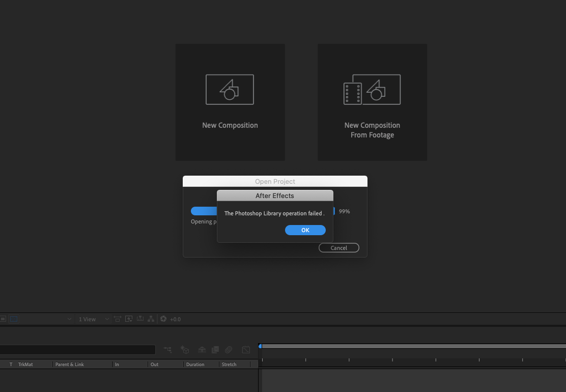Click the +0.0 exposure value

176,319
